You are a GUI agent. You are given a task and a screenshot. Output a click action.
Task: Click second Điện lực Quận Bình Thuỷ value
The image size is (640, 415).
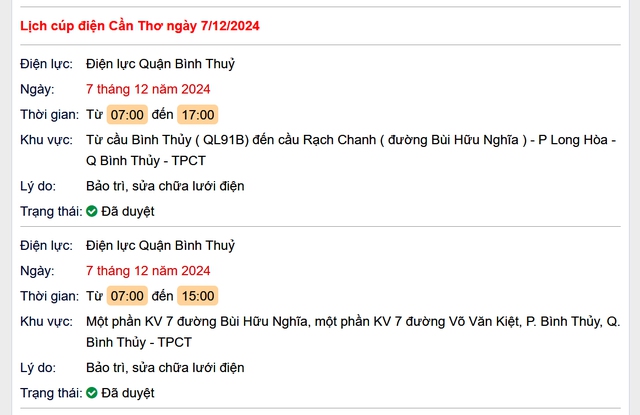coord(160,246)
